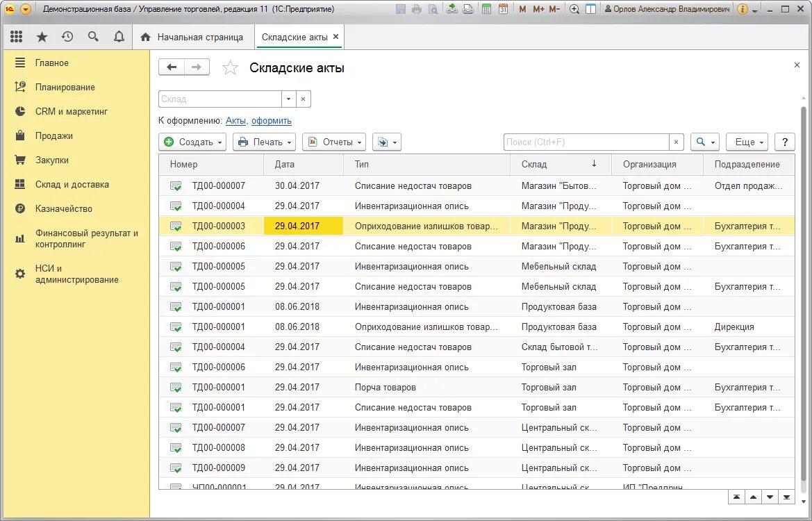This screenshot has width=812, height=521.
Task: Sort by the Подразделение column header
Action: [748, 164]
